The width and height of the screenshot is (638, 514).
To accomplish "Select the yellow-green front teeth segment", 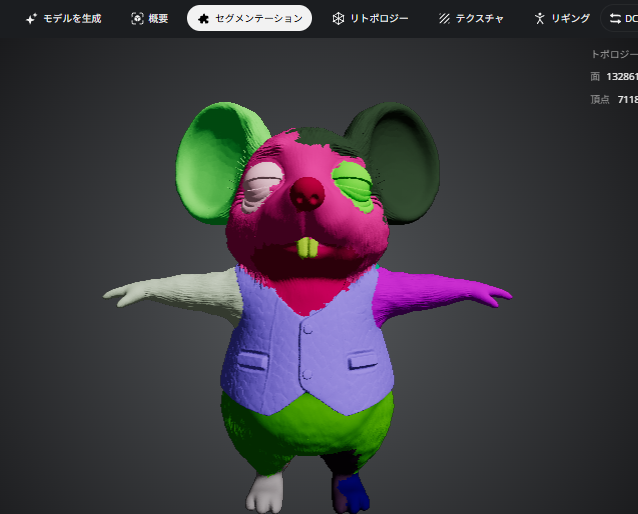I will point(308,248).
